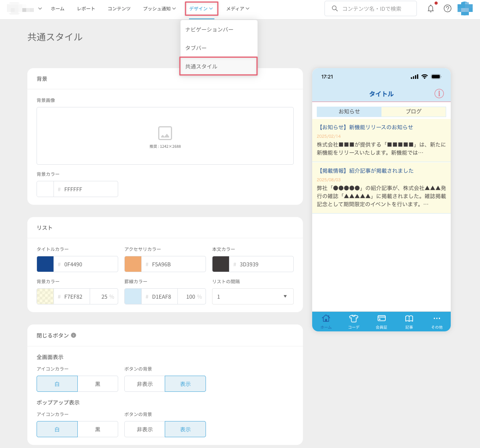Tap the 記事 book icon in preview
The width and height of the screenshot is (480, 448).
(x=409, y=318)
